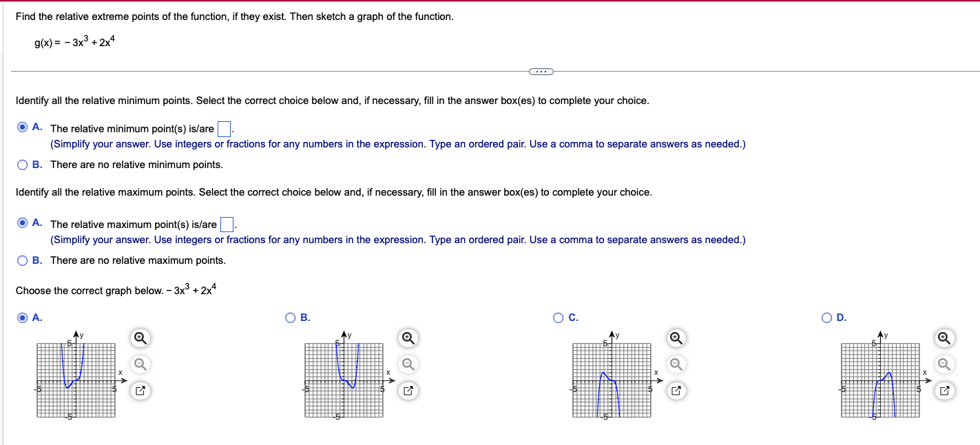Select choice B: no relative maximum points
Image resolution: width=980 pixels, height=445 pixels.
(x=22, y=260)
